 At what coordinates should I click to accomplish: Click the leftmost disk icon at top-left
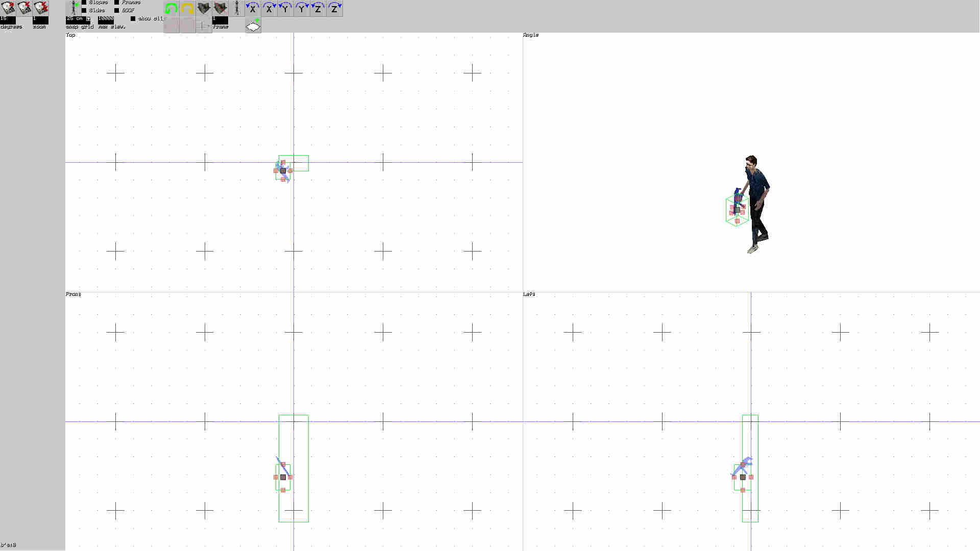8,8
